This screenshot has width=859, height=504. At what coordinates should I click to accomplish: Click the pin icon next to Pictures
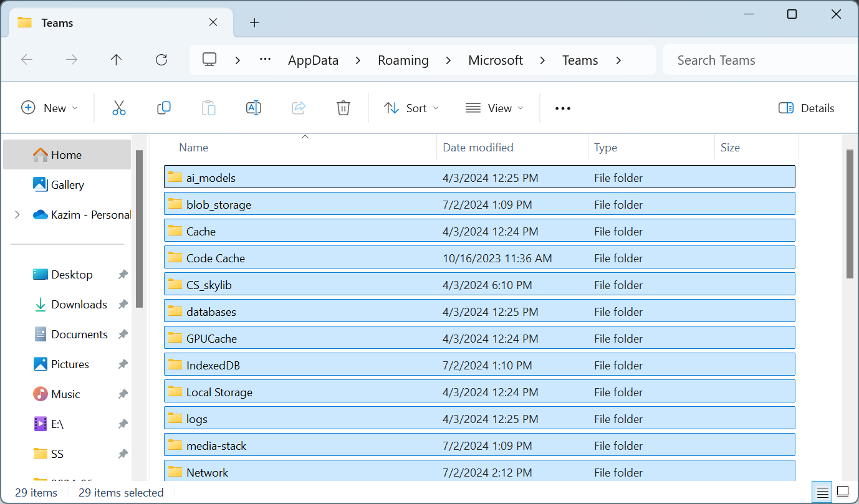pyautogui.click(x=123, y=364)
